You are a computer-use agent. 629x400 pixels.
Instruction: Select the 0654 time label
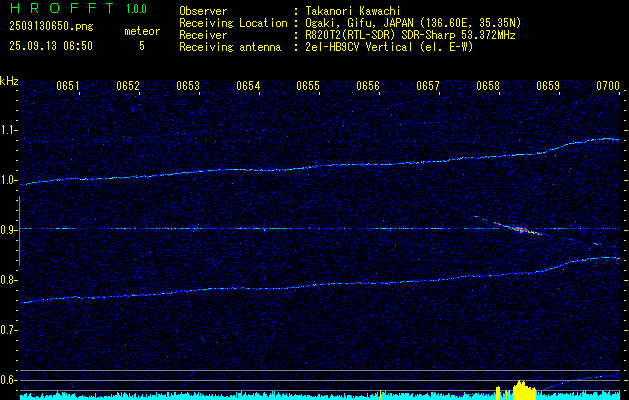coord(249,87)
